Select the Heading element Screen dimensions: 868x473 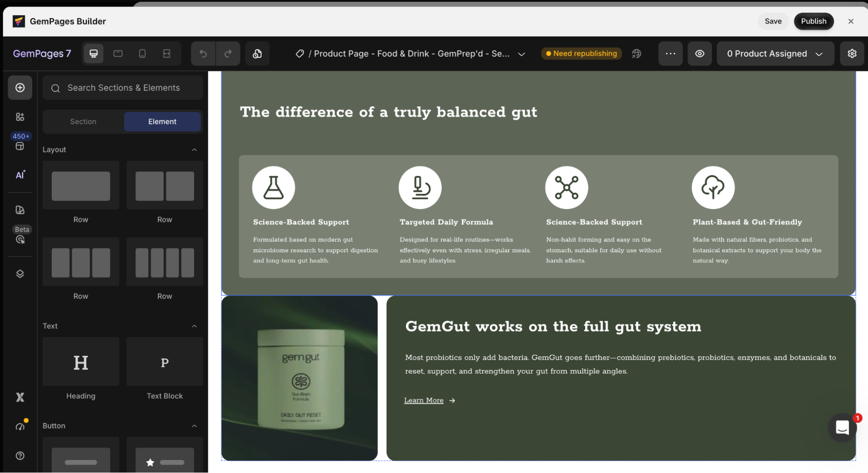coord(81,362)
